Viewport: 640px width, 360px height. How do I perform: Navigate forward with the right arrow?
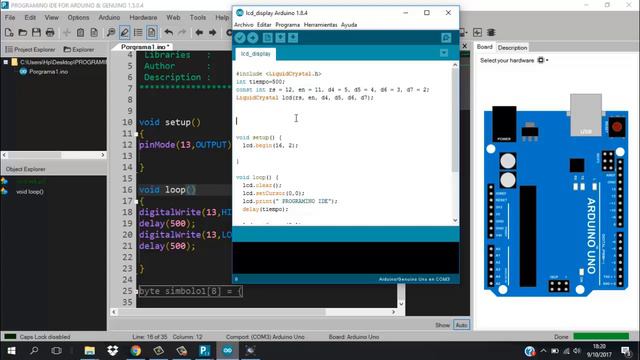[x=213, y=32]
